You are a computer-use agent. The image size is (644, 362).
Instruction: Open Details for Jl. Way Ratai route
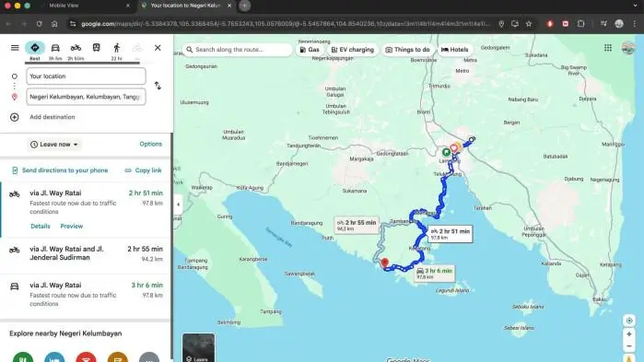pos(41,227)
